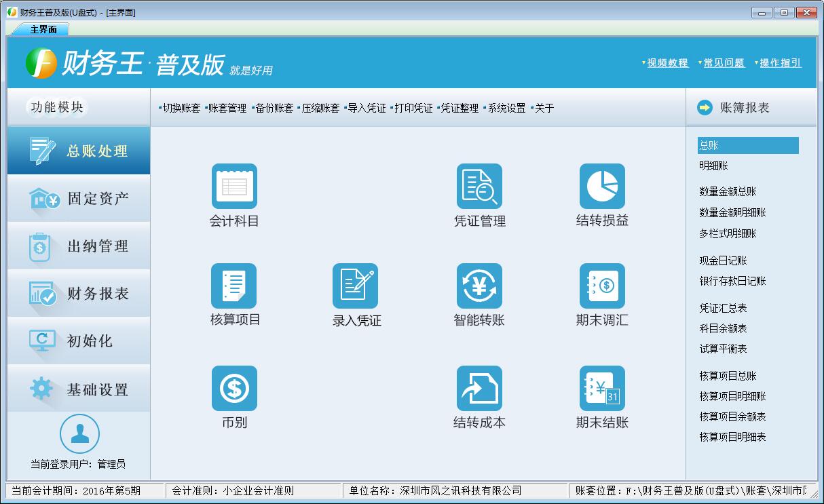Click the 当前登录用户: 管理员 label
This screenshot has width=824, height=504.
click(78, 465)
